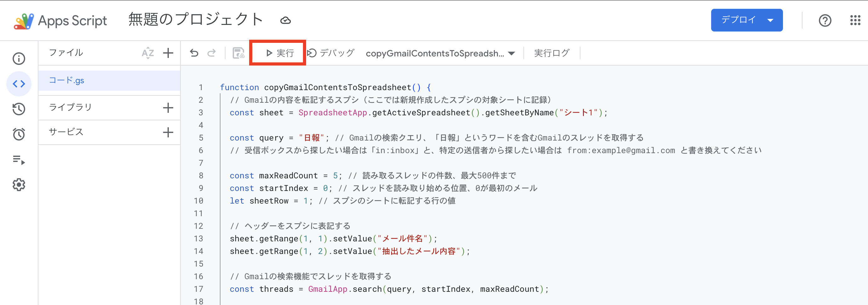View the project Overview info icon
Image resolution: width=868 pixels, height=305 pixels.
pos(19,58)
